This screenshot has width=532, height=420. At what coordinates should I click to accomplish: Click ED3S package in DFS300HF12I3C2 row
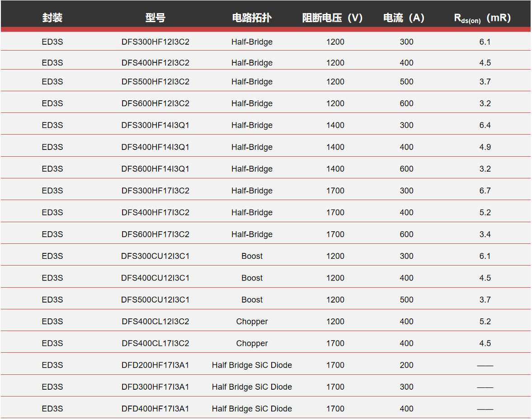tap(52, 42)
